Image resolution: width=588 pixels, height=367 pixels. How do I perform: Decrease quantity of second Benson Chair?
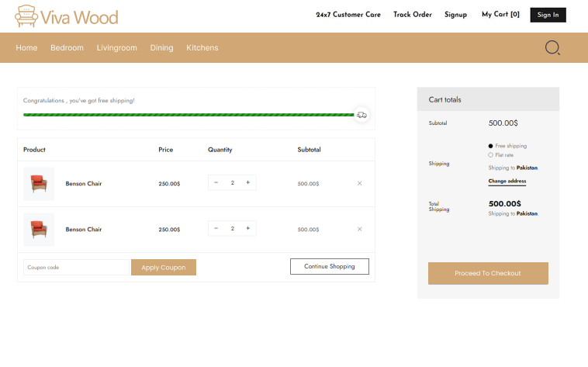click(x=216, y=229)
